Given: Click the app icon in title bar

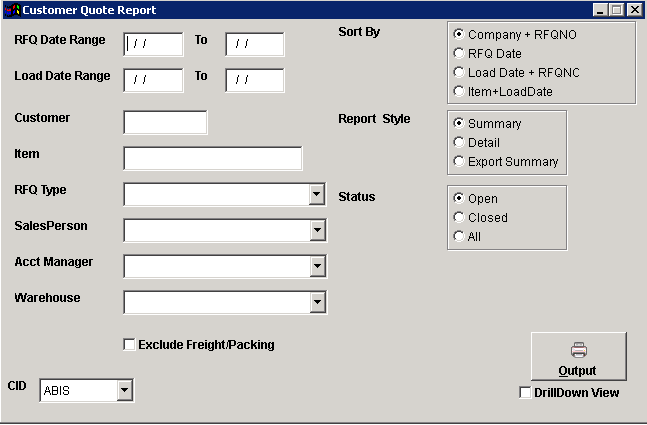Looking at the screenshot, I should click(x=12, y=9).
